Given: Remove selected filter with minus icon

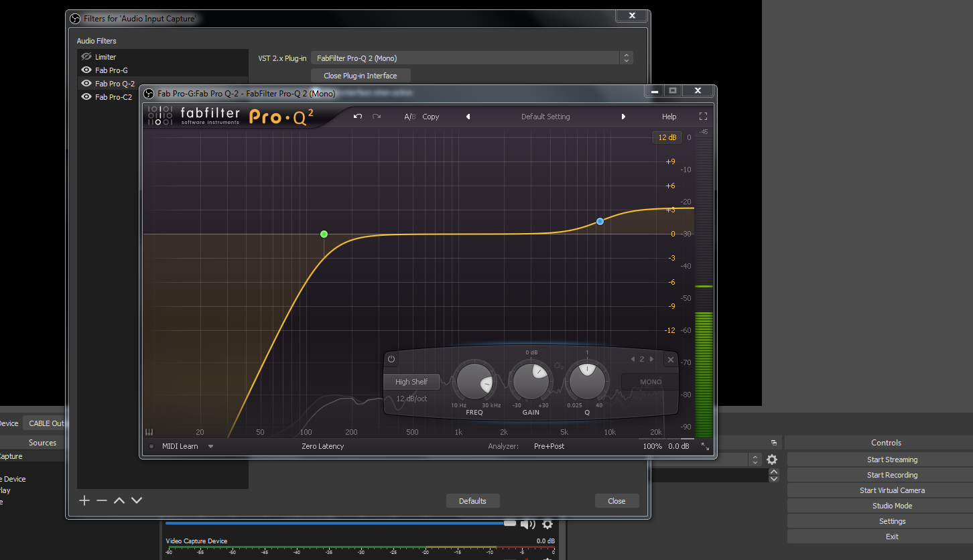Looking at the screenshot, I should click(x=102, y=500).
